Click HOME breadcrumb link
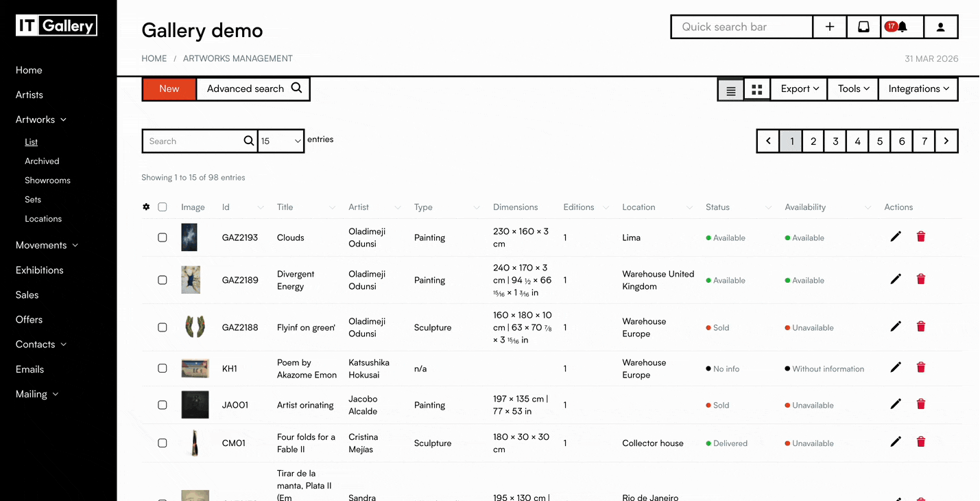Viewport: 980px width, 501px height. point(154,58)
